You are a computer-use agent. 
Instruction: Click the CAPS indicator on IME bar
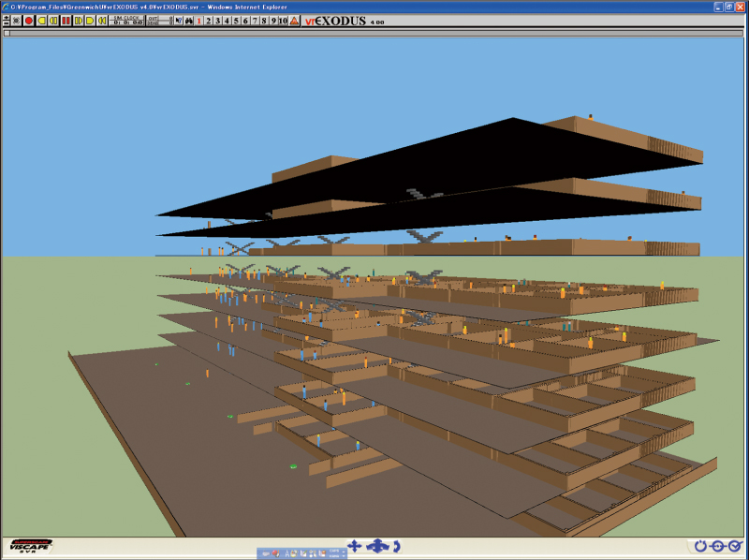(334, 551)
